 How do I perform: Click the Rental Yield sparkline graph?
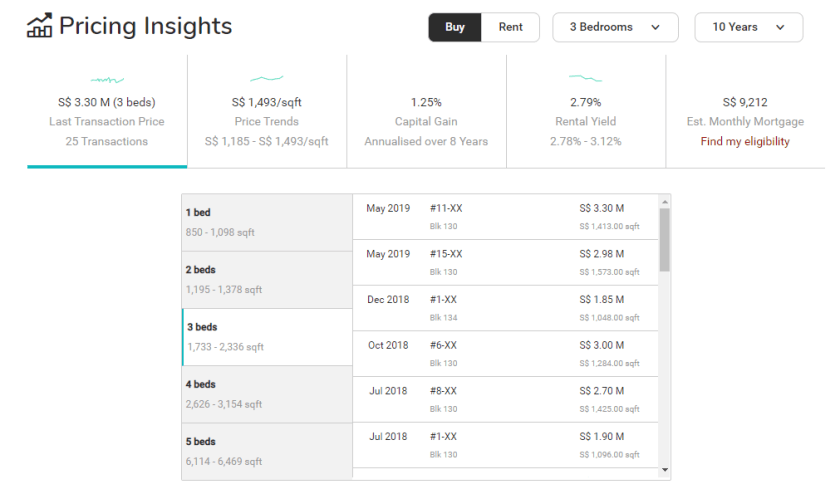tap(585, 78)
